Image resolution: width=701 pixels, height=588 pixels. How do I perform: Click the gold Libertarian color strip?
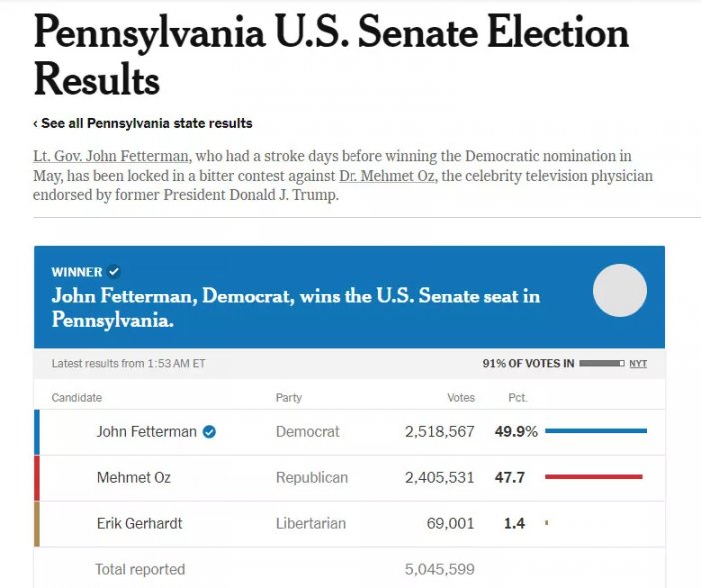(x=37, y=524)
